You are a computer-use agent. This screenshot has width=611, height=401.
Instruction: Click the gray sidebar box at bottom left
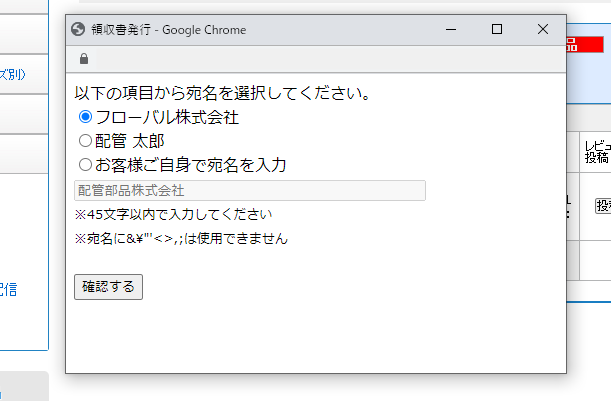pyautogui.click(x=24, y=386)
